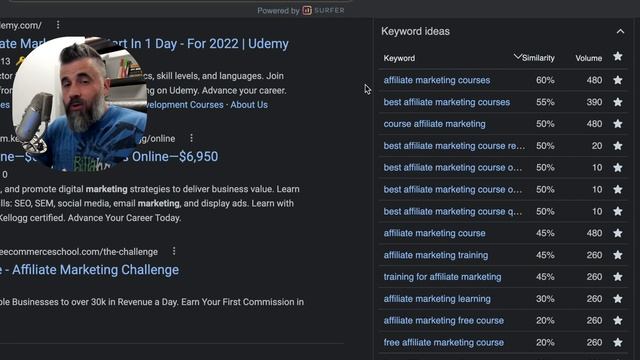Open the 'free affiliate marketing course' keyword link

point(443,342)
